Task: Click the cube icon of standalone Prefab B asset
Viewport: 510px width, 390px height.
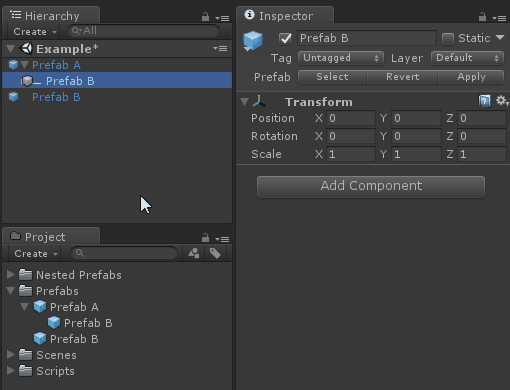Action: (40, 339)
